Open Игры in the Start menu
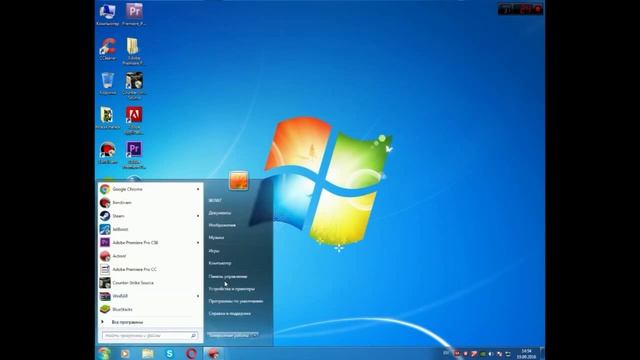640x360 pixels. pos(214,251)
